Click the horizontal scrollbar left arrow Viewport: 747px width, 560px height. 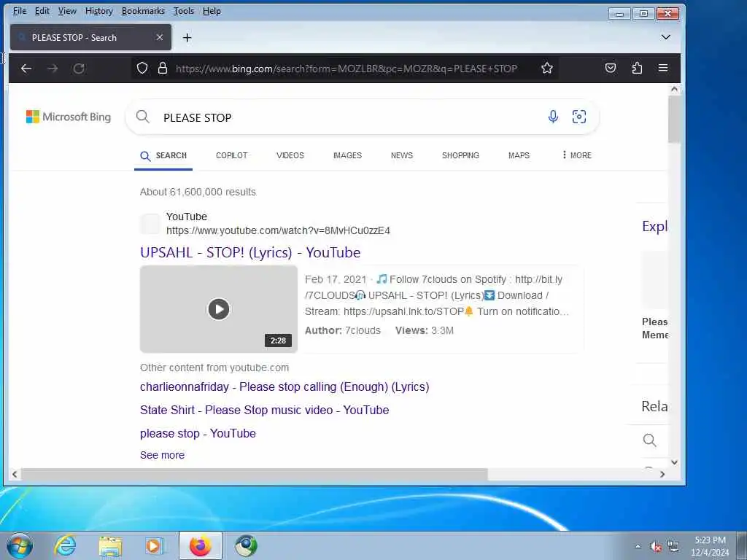coord(15,474)
